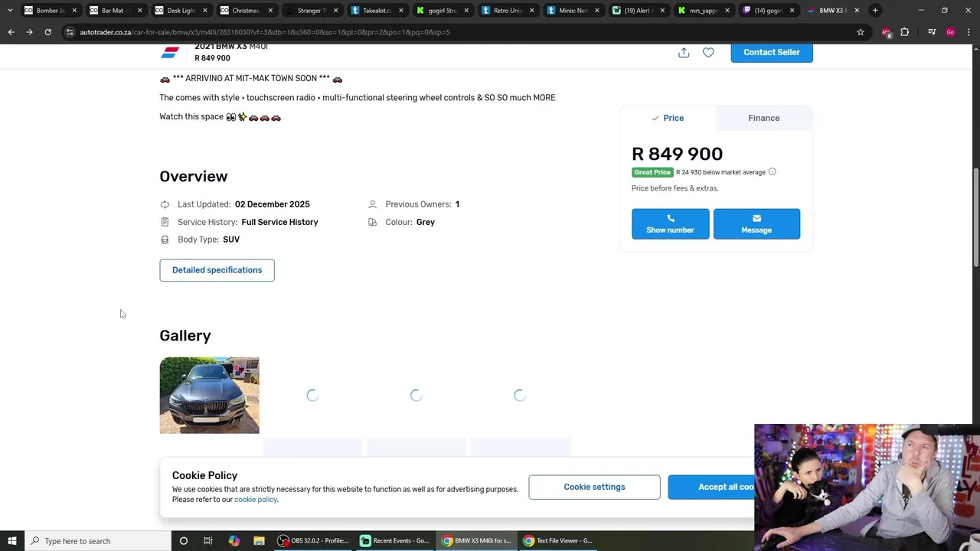
Task: Click the dealer logo in sticky header
Action: coord(170,52)
